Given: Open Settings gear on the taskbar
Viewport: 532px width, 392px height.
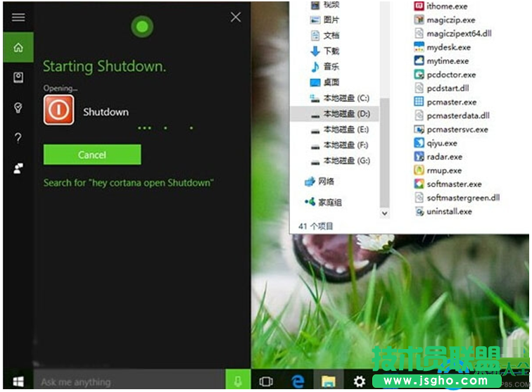Looking at the screenshot, I should coord(360,381).
